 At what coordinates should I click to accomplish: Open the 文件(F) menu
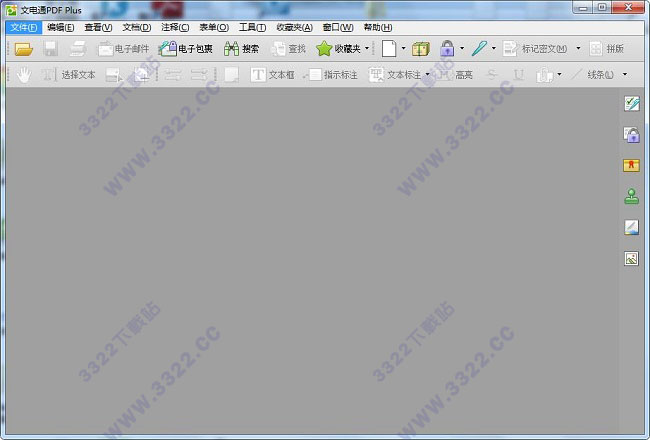point(24,27)
